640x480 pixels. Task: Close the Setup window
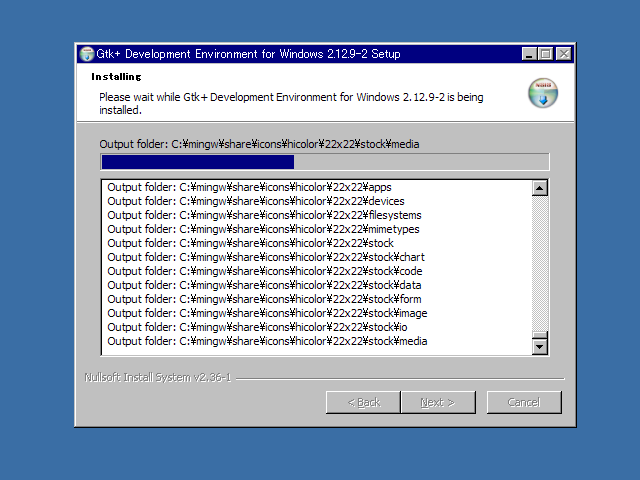pyautogui.click(x=564, y=54)
